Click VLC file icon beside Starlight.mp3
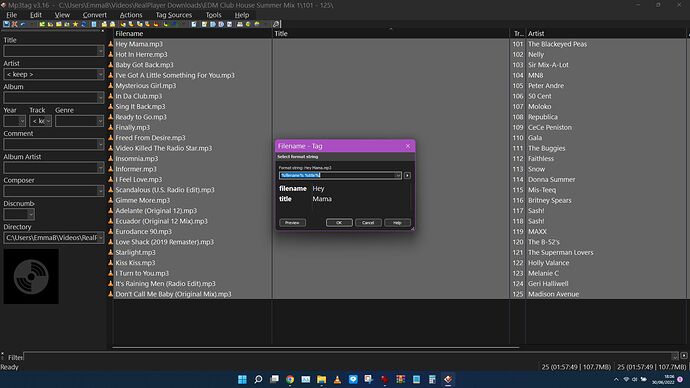This screenshot has height=388, width=690. pyautogui.click(x=111, y=253)
